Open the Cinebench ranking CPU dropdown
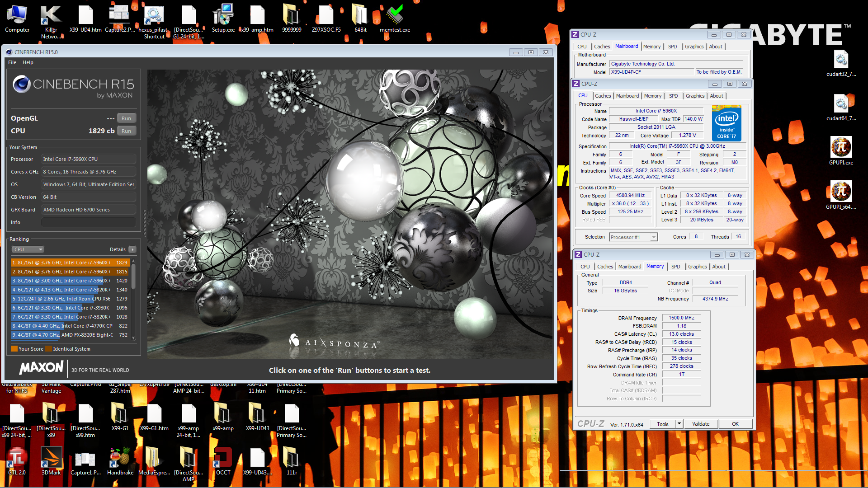The image size is (868, 488). tap(28, 249)
